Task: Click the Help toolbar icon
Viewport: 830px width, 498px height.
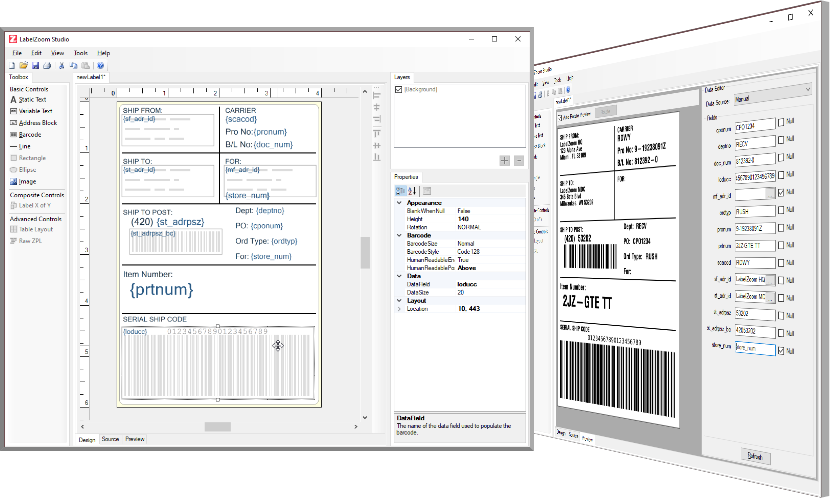Action: [x=100, y=66]
